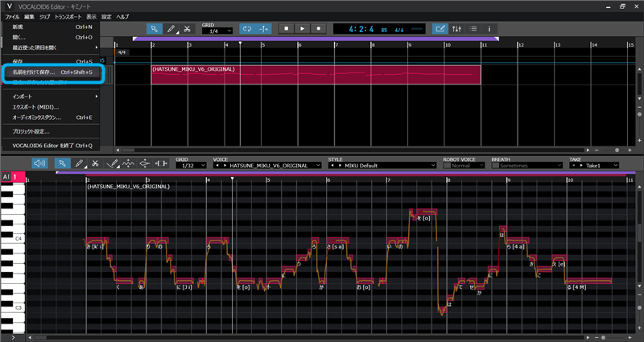Click the C4 key on piano keyboard
Screen dimensions: 644x342
[13, 238]
